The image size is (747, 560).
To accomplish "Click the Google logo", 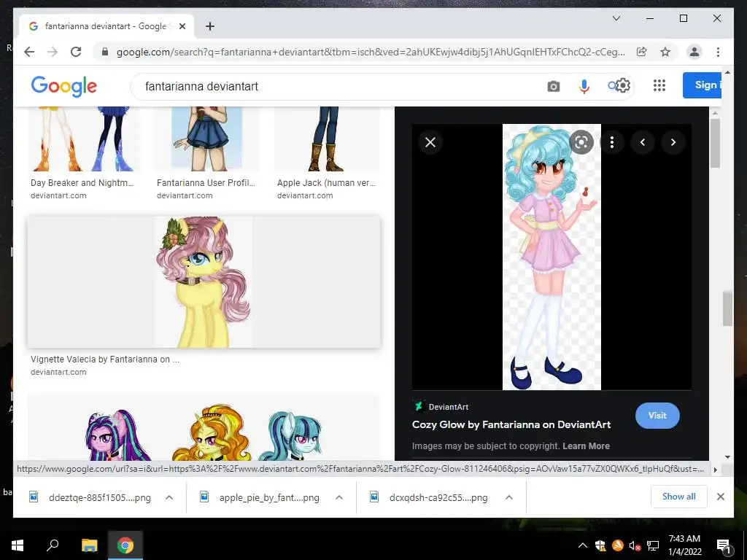I will (64, 86).
